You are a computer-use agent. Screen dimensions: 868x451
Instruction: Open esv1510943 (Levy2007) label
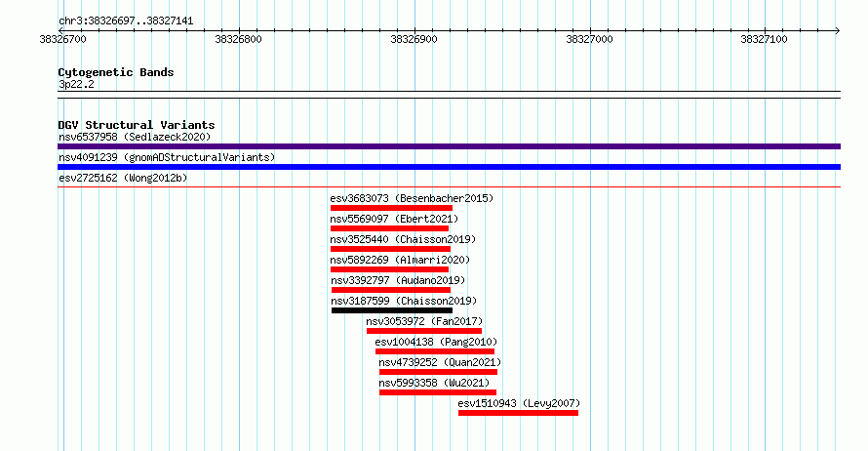pos(519,403)
